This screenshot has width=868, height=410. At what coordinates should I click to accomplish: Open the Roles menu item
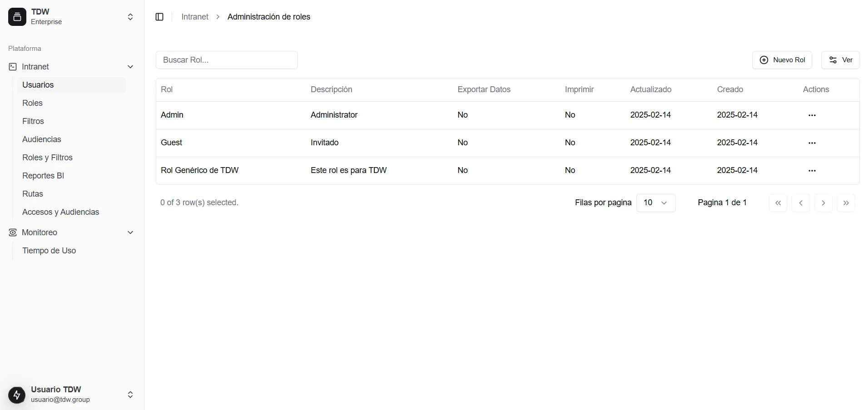click(x=72, y=103)
